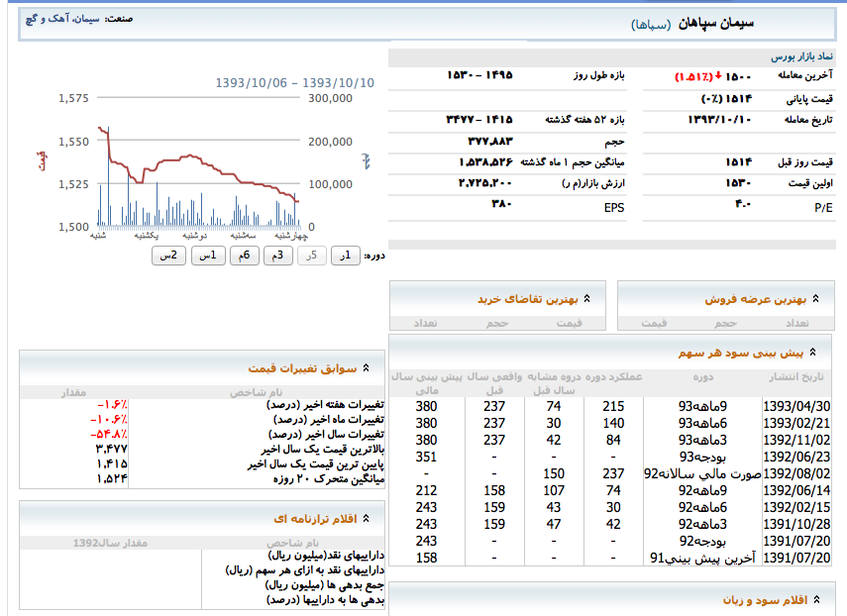
Task: Collapse the بهترین تقاضای خرید panel
Action: pyautogui.click(x=587, y=298)
